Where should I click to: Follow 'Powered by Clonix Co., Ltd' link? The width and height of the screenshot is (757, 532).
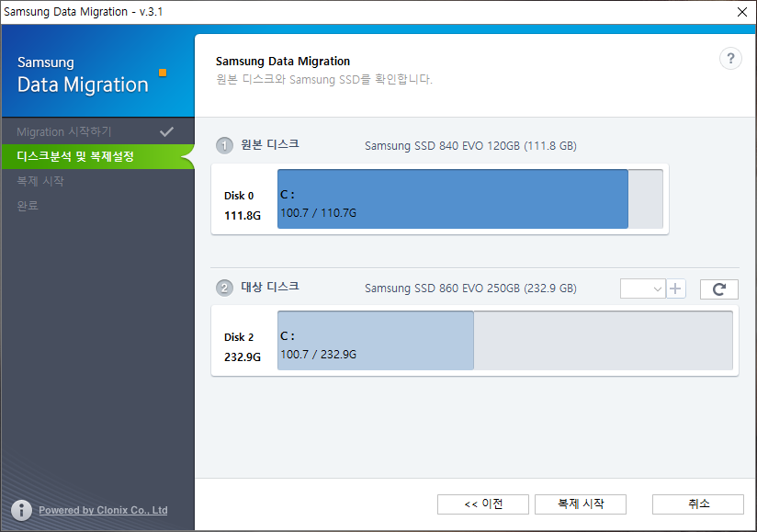pyautogui.click(x=103, y=510)
